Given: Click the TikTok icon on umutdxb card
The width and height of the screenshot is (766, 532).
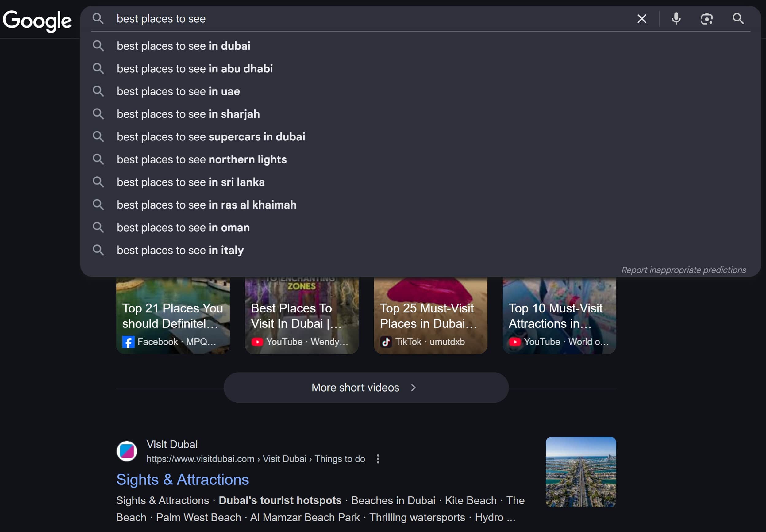Looking at the screenshot, I should pos(386,342).
